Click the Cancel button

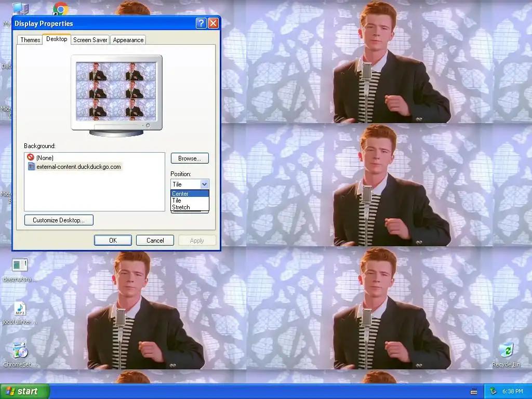155,240
